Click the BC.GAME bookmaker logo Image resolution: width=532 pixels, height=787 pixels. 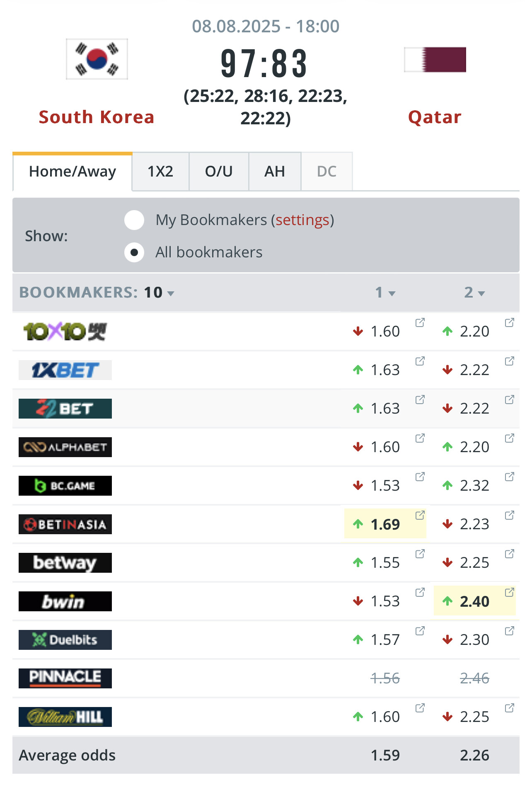65,486
